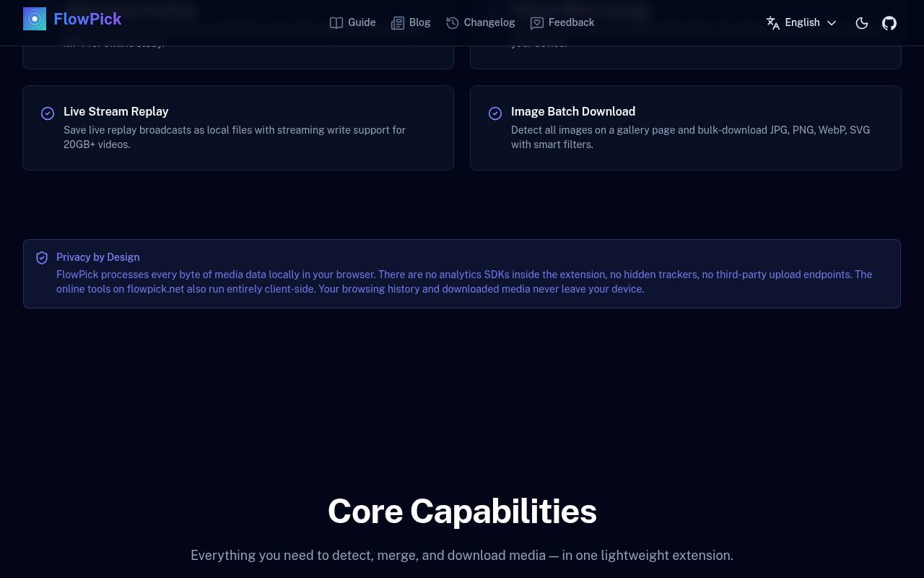Click text about saving live replay broadcasts
Screen dimensions: 924x578
tap(235, 137)
